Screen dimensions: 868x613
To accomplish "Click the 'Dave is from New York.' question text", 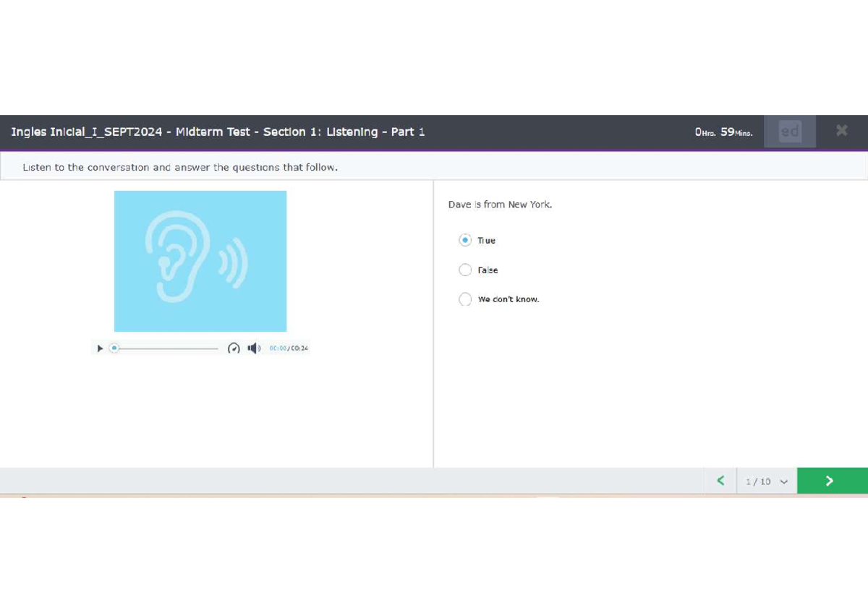I will point(500,205).
